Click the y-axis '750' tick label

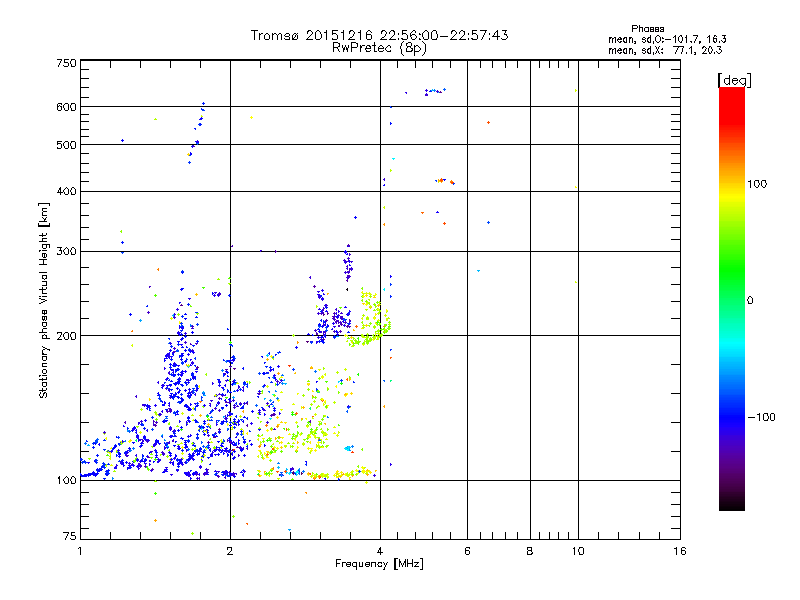coord(67,63)
